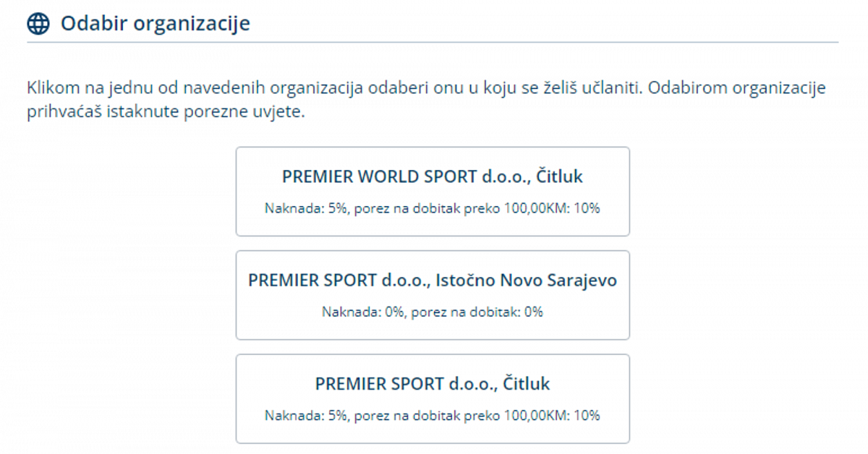The image size is (868, 454).
Task: Click the Istočno Novo Sarajevo title text
Action: pos(433,280)
